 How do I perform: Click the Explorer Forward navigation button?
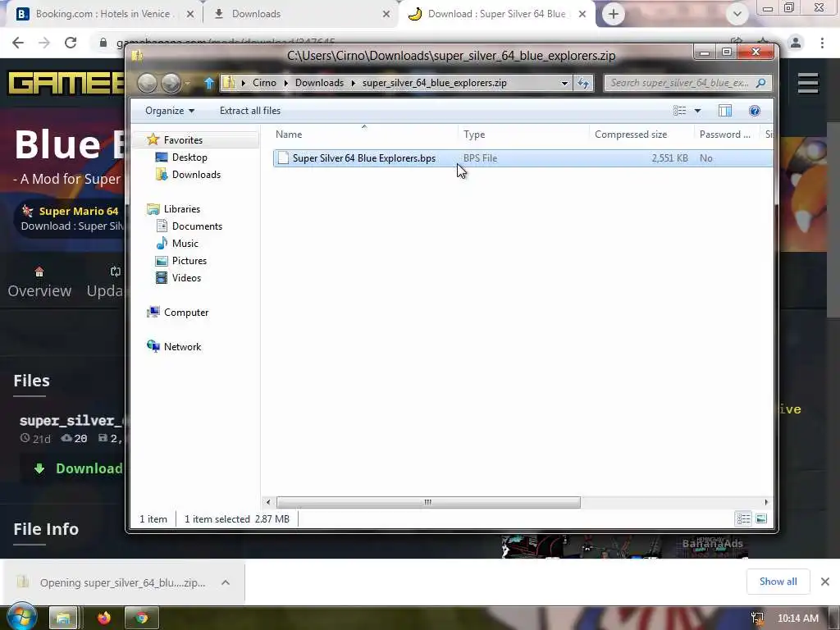pyautogui.click(x=171, y=83)
